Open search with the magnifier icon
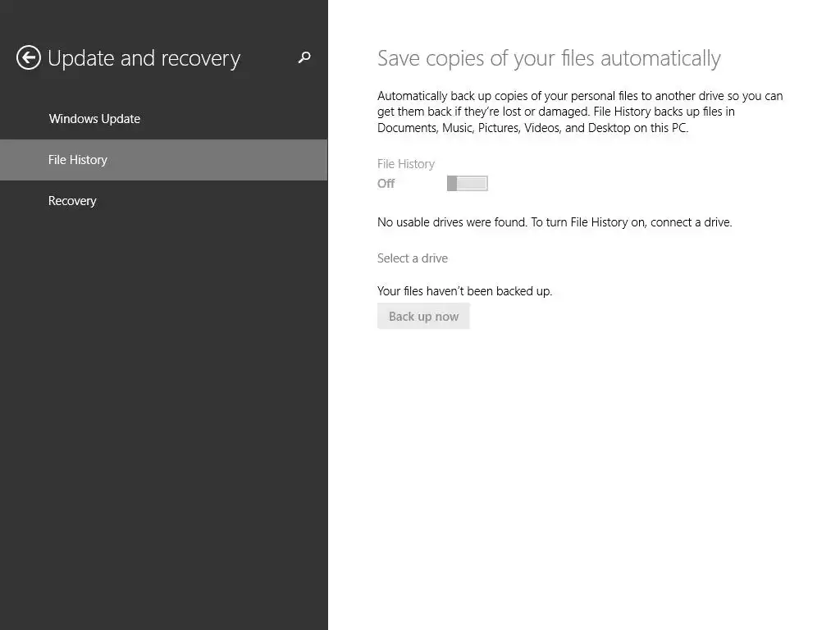The width and height of the screenshot is (840, 630). tap(304, 57)
